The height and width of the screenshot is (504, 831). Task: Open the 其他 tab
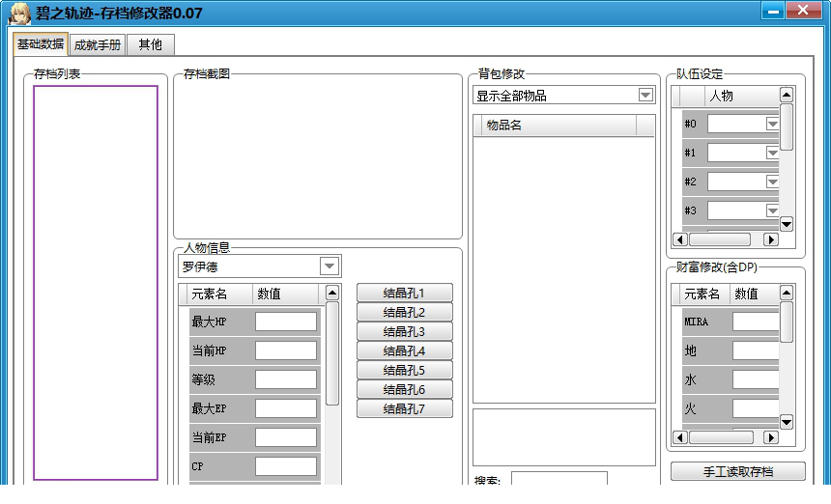click(x=151, y=45)
